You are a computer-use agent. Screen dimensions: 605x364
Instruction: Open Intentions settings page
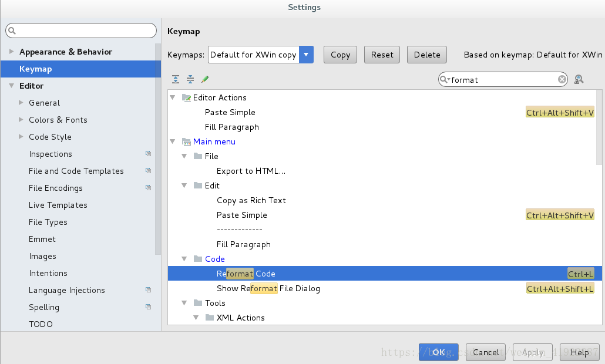48,273
